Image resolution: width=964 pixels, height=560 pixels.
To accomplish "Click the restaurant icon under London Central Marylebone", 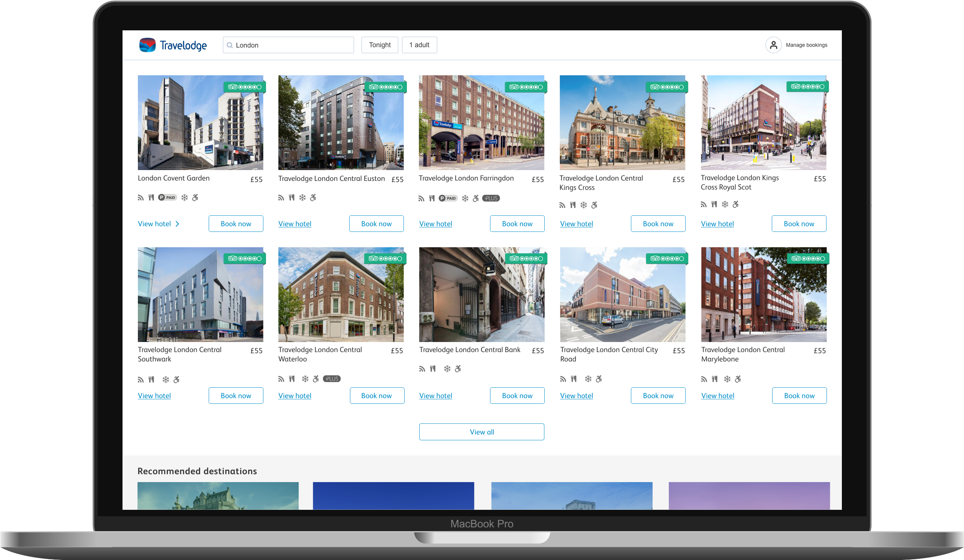I will click(714, 379).
